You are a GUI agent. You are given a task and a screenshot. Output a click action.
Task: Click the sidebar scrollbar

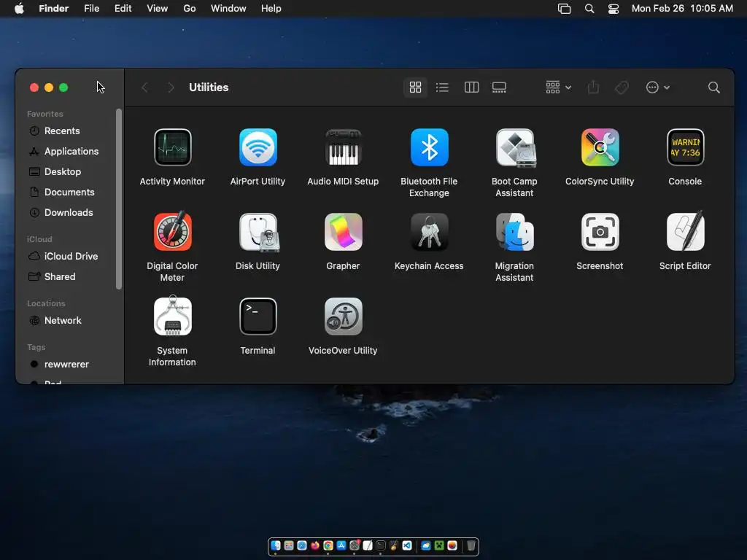click(119, 199)
